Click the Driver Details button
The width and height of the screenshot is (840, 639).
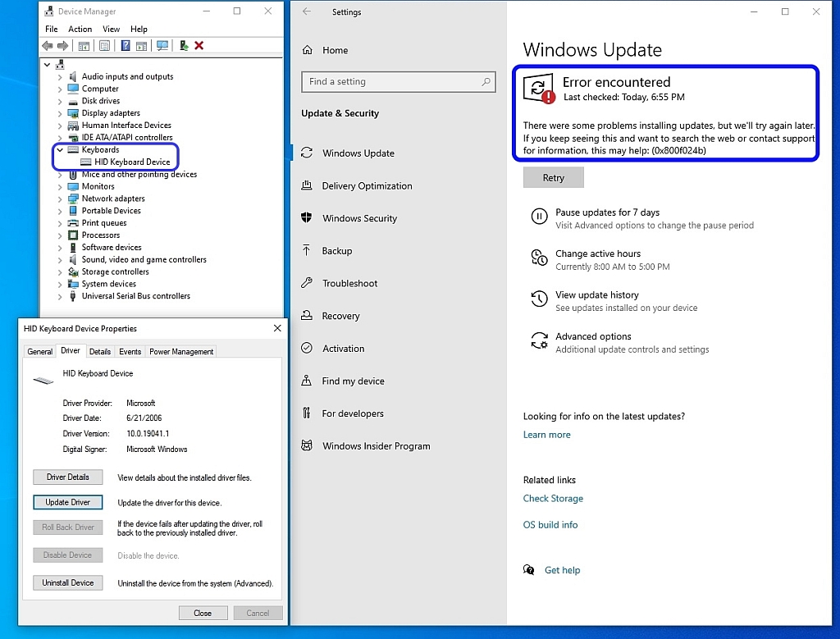(68, 477)
